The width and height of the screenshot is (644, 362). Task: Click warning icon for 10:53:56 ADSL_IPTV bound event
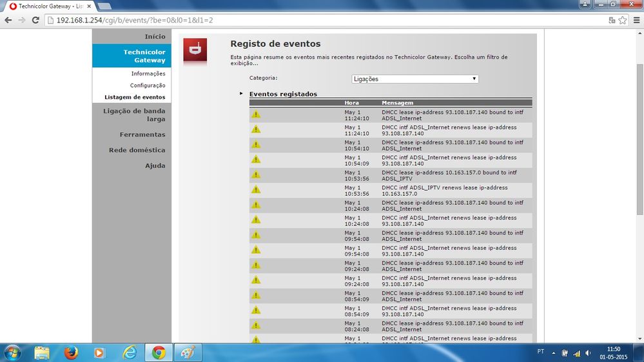click(256, 175)
